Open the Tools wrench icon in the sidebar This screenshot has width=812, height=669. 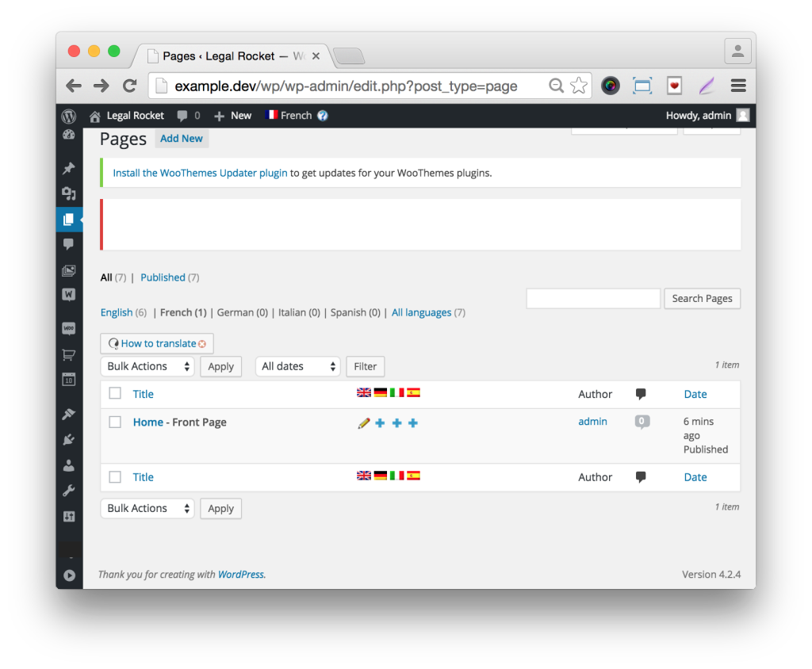click(69, 489)
